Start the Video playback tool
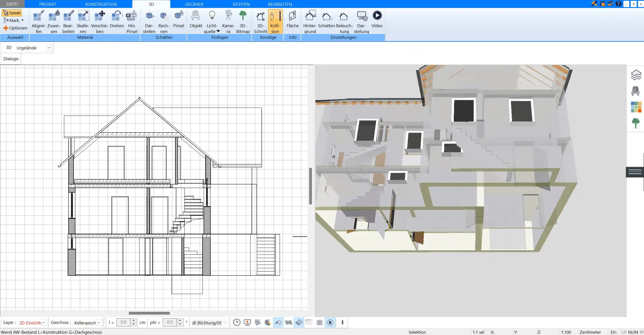This screenshot has width=644, height=335. click(x=377, y=19)
